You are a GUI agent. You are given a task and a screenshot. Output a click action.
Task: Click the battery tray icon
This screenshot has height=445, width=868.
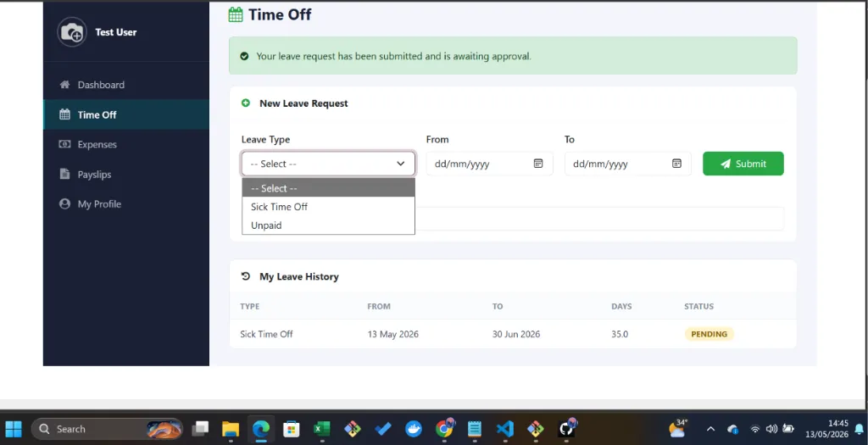tap(788, 429)
